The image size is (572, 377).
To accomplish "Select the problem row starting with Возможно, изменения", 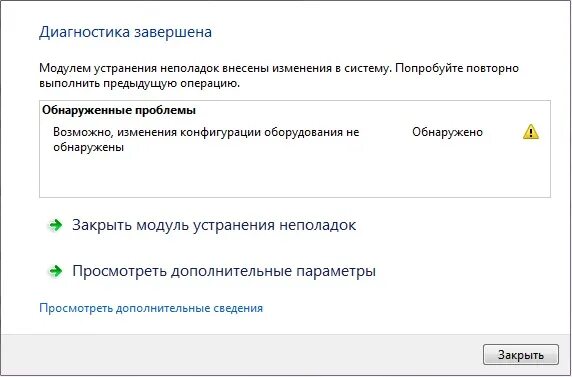I will coord(295,139).
